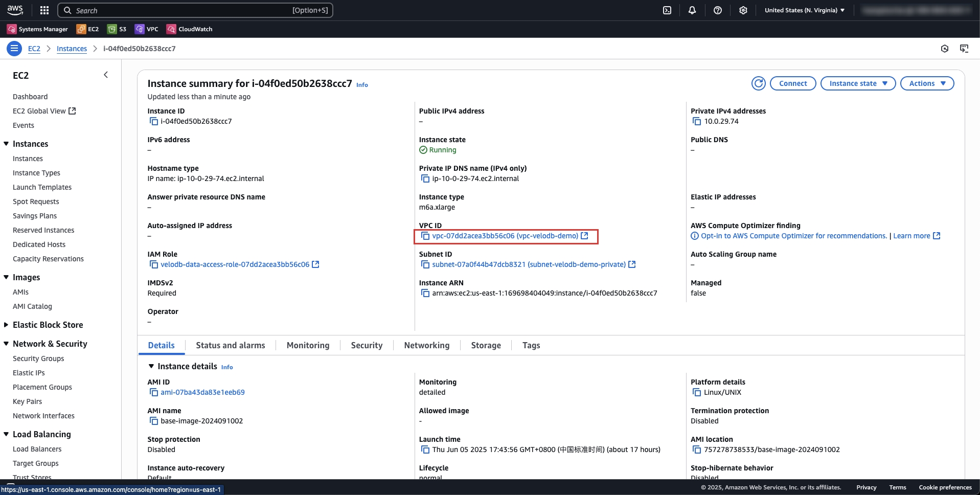The width and height of the screenshot is (980, 495).
Task: Copy the AMI ID
Action: click(153, 392)
